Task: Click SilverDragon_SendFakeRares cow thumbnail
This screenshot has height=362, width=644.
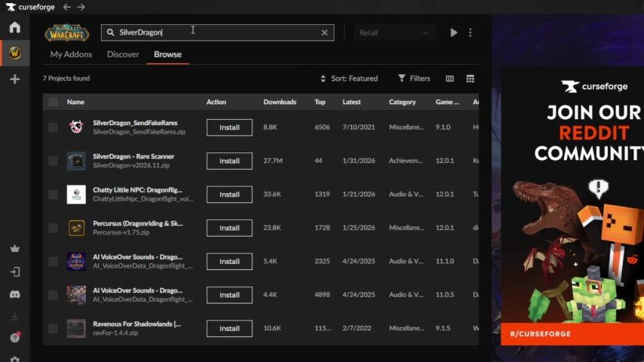Action: coord(76,127)
